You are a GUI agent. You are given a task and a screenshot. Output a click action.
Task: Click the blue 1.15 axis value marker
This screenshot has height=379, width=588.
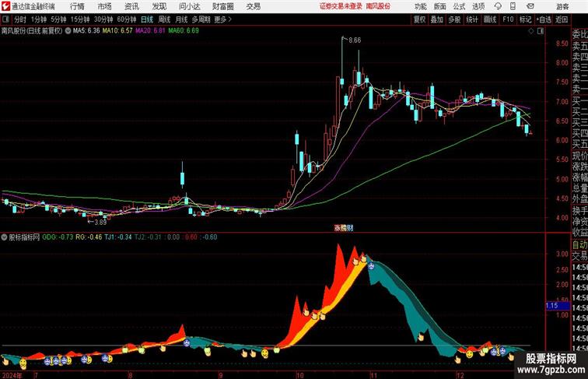556,306
